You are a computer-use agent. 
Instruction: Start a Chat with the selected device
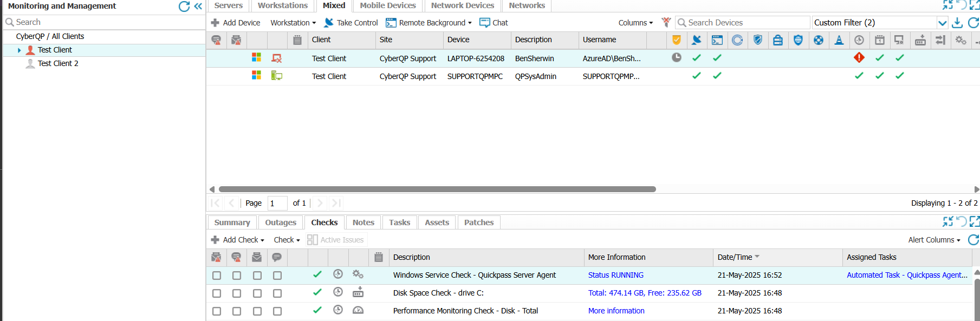494,23
